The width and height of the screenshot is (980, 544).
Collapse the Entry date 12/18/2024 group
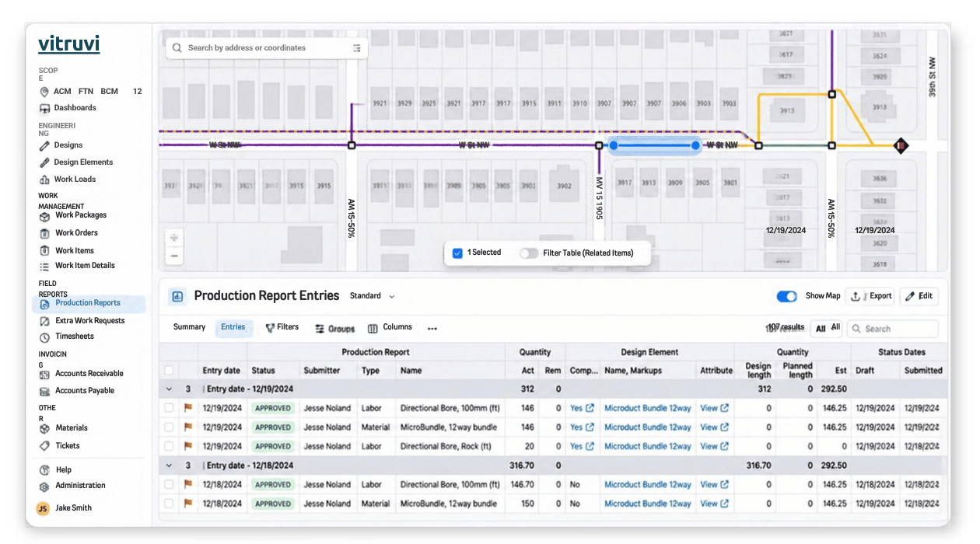tap(169, 466)
